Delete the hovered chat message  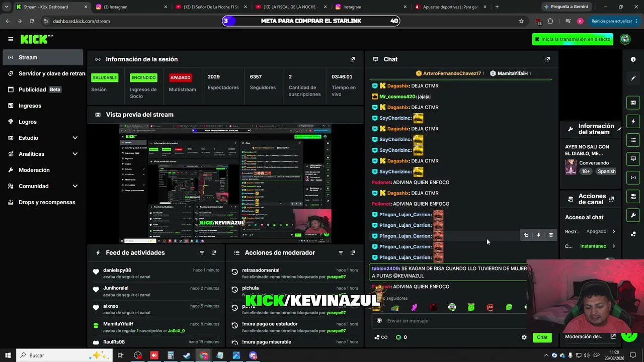pos(551,235)
